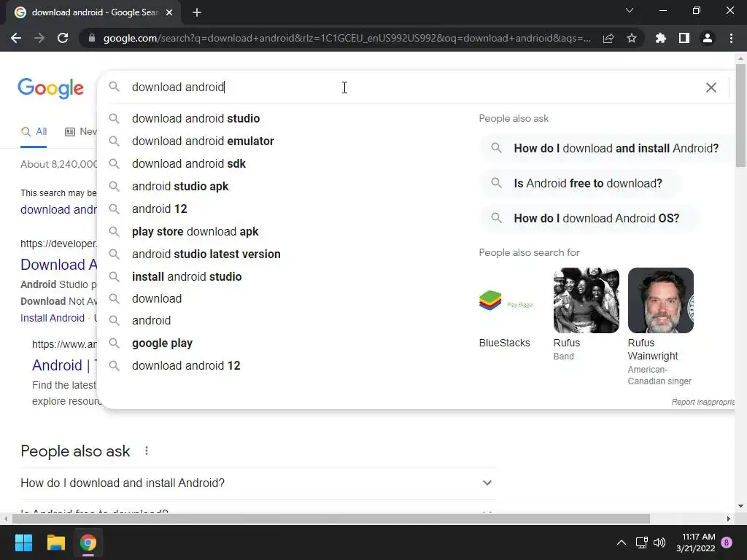Toggle the browser side panel icon
Screen dimensions: 747x560
tap(684, 38)
